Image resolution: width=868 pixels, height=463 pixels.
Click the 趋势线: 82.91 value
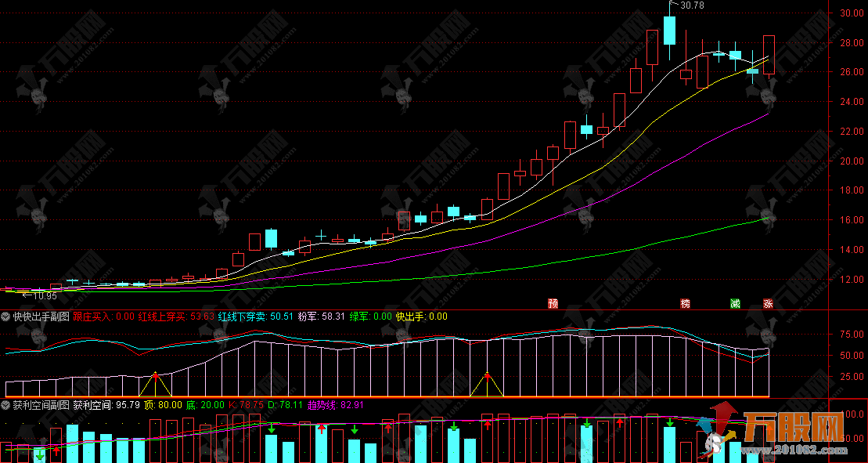[x=334, y=404]
